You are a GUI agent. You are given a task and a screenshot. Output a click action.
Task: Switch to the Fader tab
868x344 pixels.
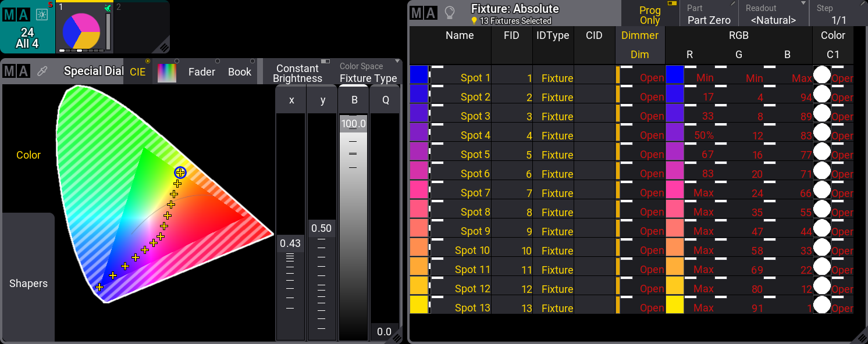[202, 72]
